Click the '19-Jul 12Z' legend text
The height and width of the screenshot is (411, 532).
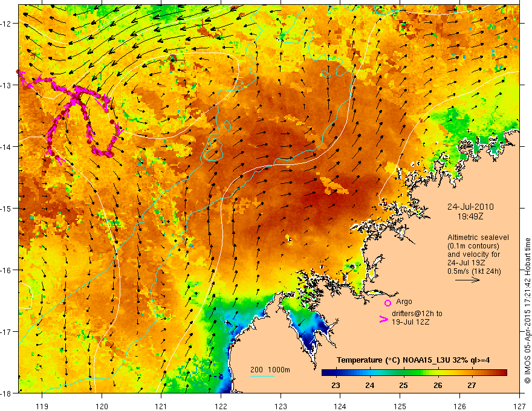tap(410, 322)
